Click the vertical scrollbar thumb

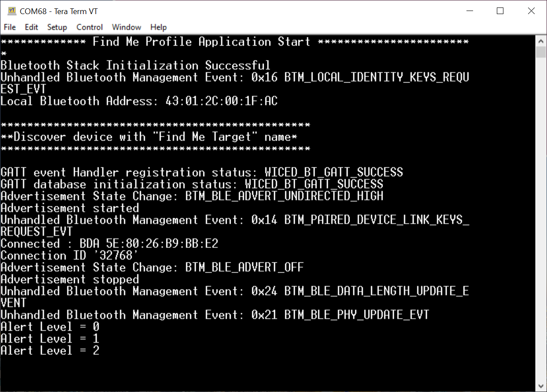coord(541,52)
